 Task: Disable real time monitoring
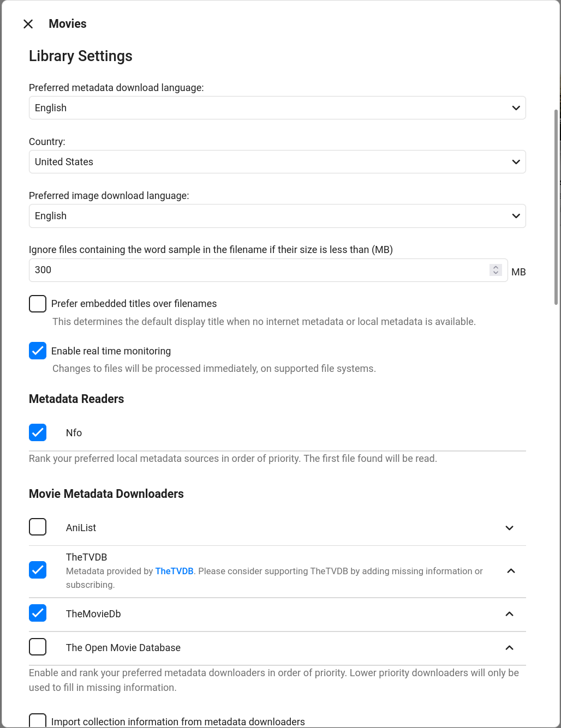[37, 351]
